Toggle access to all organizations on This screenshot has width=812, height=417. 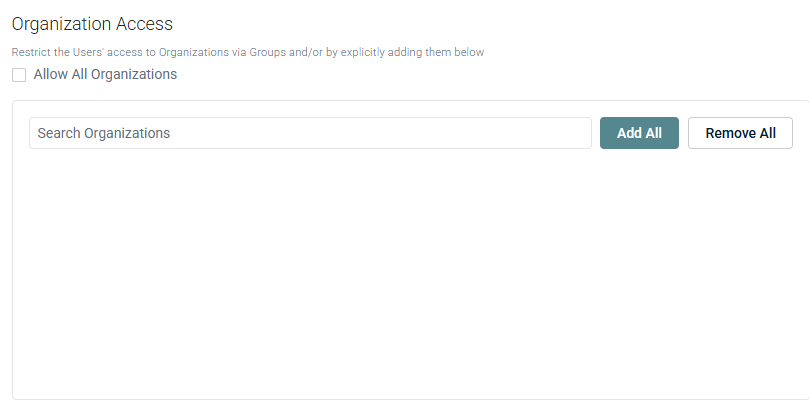pyautogui.click(x=19, y=75)
